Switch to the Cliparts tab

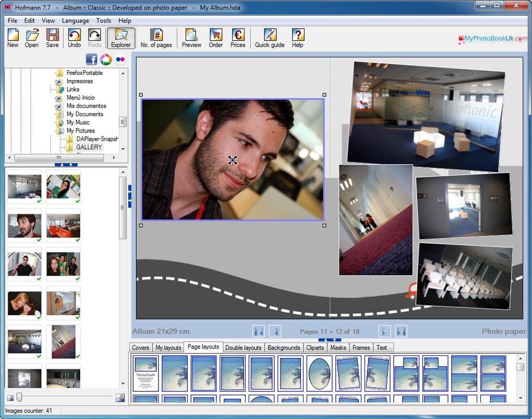(x=315, y=348)
